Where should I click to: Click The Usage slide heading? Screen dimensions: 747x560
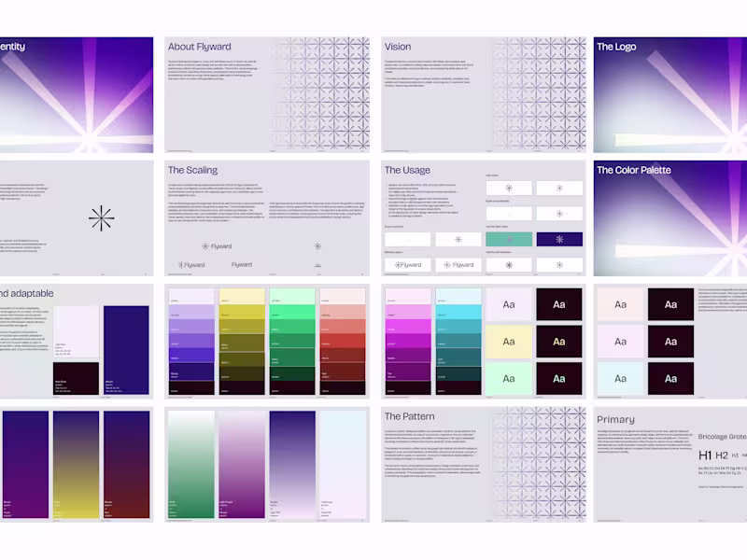(x=406, y=170)
